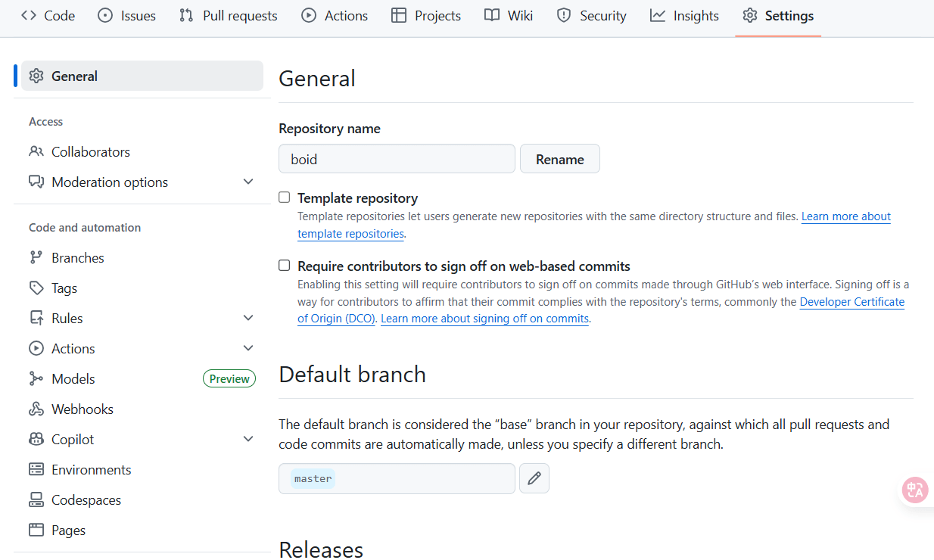Select General in settings sidebar
The width and height of the screenshot is (934, 560).
(142, 76)
